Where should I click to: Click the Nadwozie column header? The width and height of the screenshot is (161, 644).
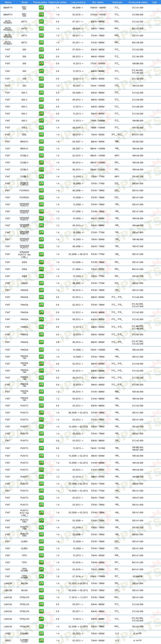117,2
